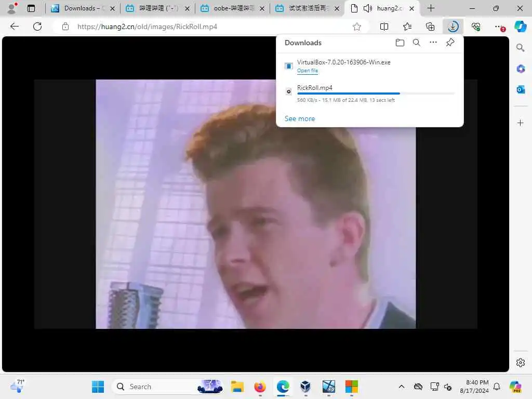The width and height of the screenshot is (532, 399).
Task: Search downloads magnifier icon
Action: (x=417, y=43)
